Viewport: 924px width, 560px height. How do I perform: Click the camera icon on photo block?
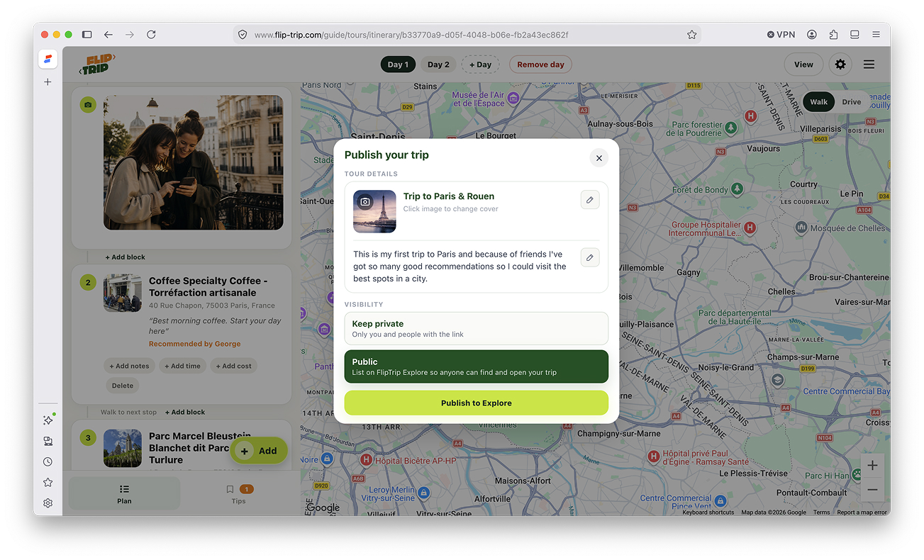(88, 104)
